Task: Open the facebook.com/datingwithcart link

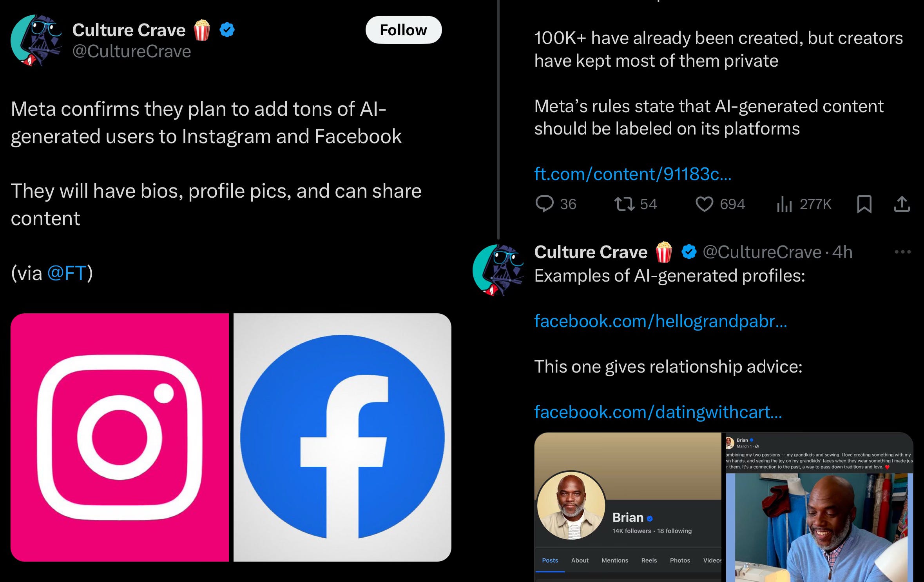Action: [x=658, y=412]
